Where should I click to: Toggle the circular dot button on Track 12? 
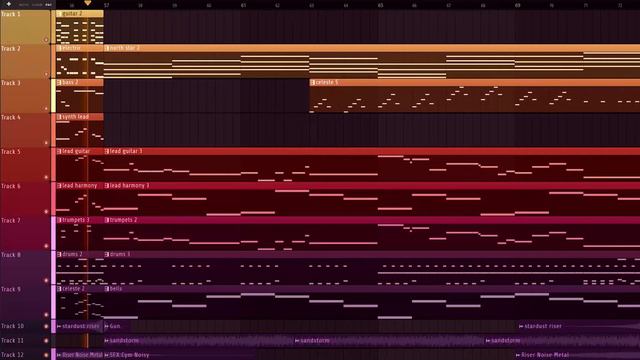coord(46,355)
